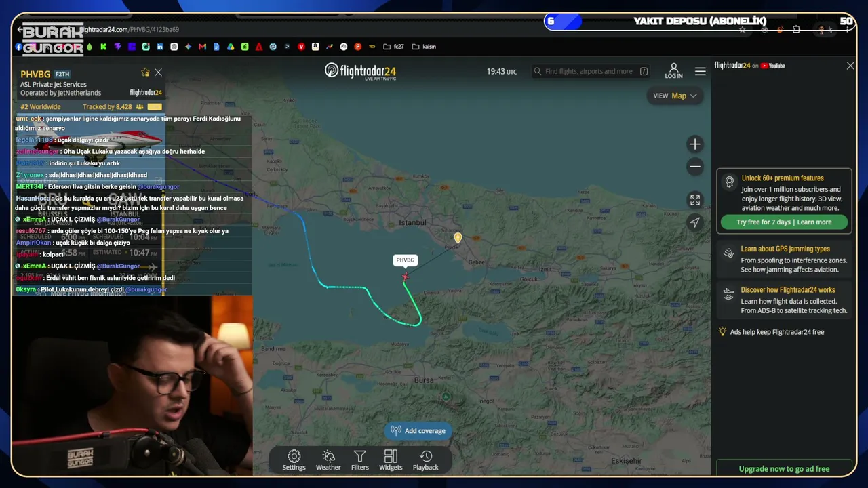Open the LinkedIn bookmark icon
The width and height of the screenshot is (868, 488).
click(x=160, y=47)
